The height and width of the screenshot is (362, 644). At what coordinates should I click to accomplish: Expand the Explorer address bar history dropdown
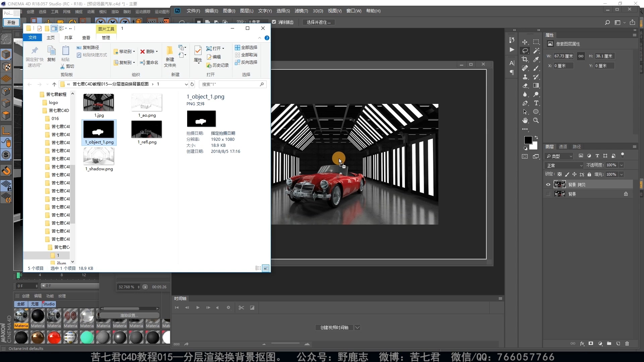[x=186, y=84]
